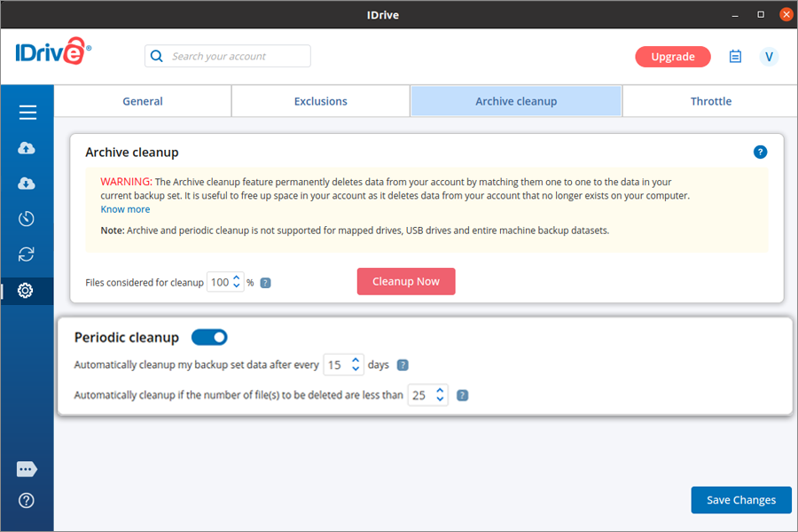Toggle the Periodic cleanup switch off
798x532 pixels.
tap(209, 337)
